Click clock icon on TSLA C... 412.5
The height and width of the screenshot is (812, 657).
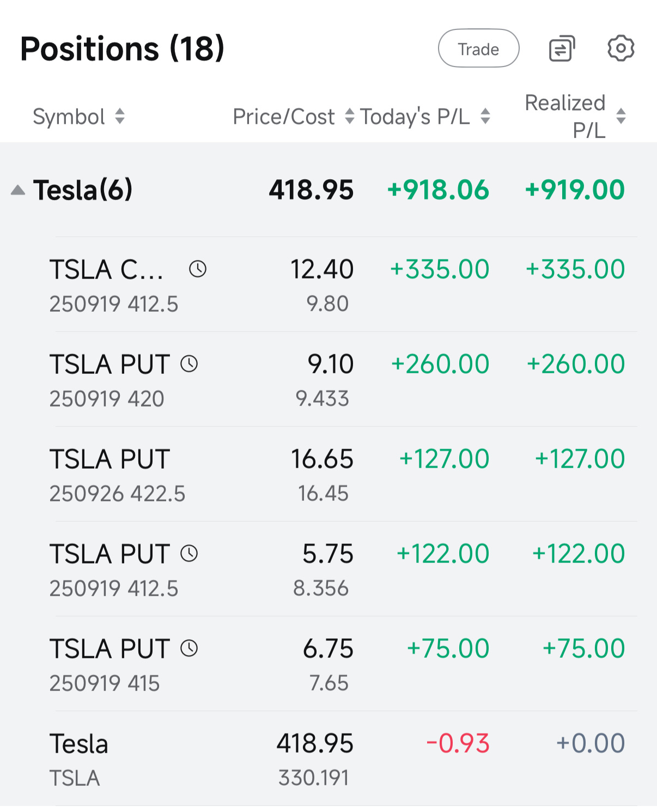coord(198,269)
